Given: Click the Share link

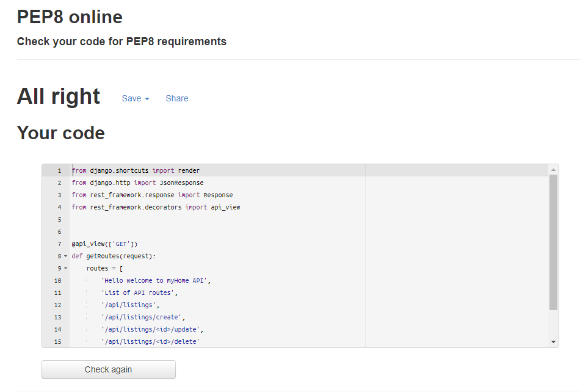Looking at the screenshot, I should (x=176, y=98).
